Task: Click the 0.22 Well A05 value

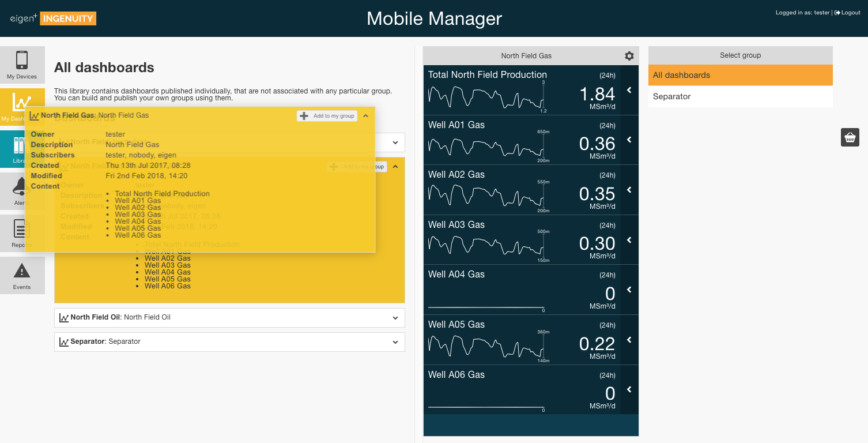Action: click(597, 344)
